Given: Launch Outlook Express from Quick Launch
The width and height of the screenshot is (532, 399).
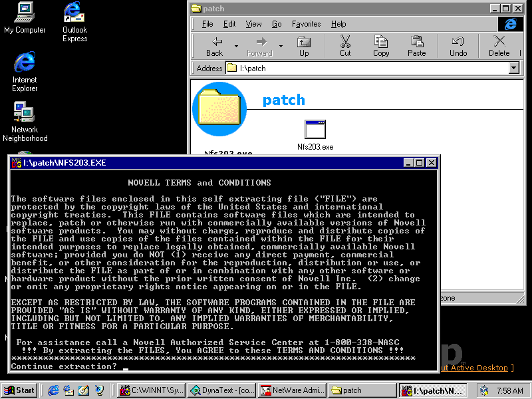Looking at the screenshot, I should pos(68,390).
